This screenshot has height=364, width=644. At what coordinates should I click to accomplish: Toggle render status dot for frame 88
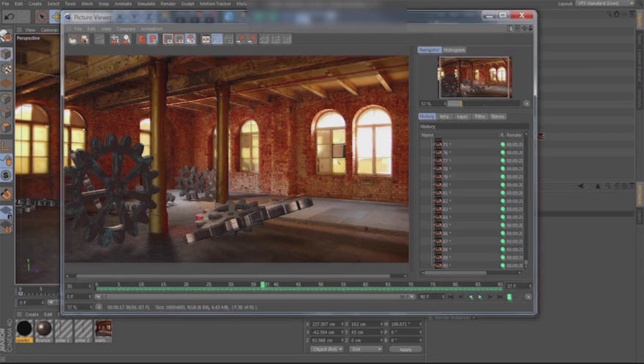coord(502,249)
